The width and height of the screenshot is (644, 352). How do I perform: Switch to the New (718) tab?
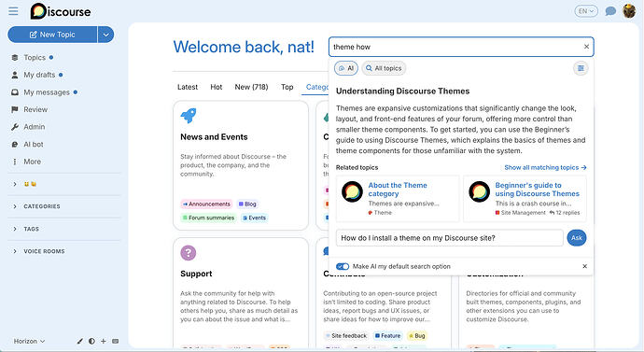(x=251, y=87)
